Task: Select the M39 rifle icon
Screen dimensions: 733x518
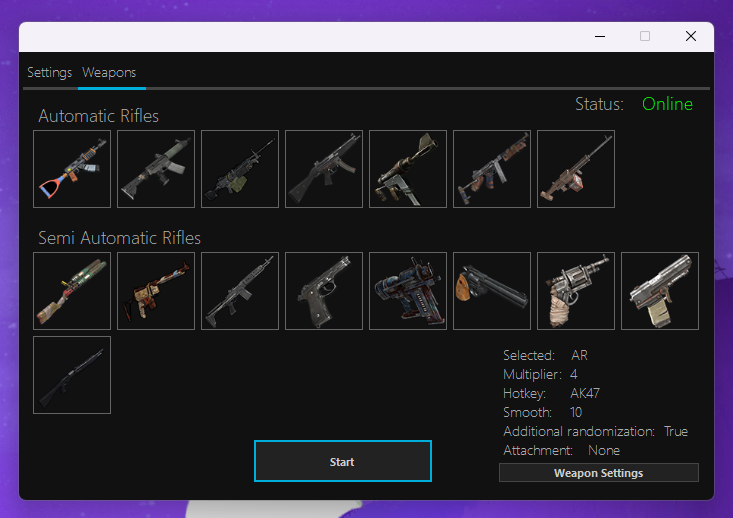Action: coord(239,291)
